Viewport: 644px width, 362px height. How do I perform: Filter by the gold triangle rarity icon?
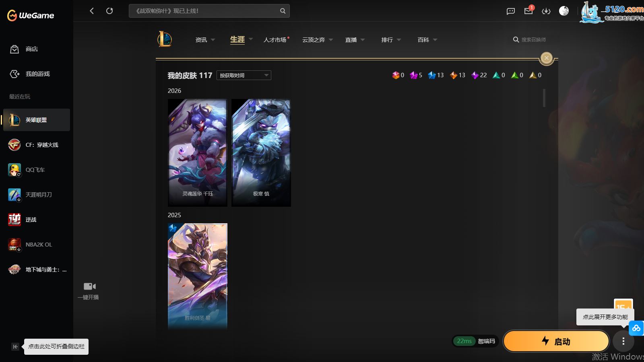coord(533,75)
